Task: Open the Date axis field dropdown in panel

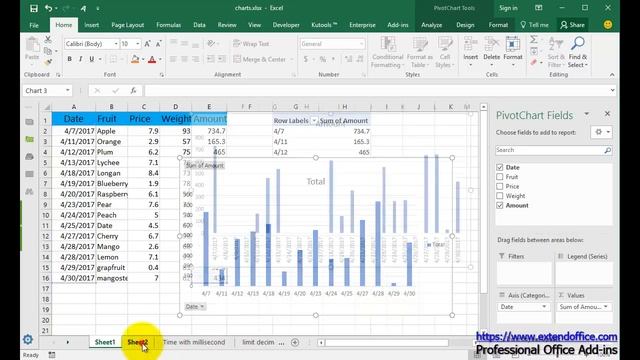Action: tap(544, 307)
